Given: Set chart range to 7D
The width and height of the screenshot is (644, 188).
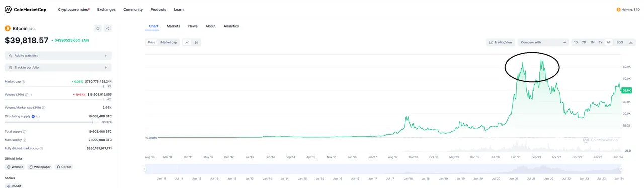Looking at the screenshot, I should click(x=584, y=42).
